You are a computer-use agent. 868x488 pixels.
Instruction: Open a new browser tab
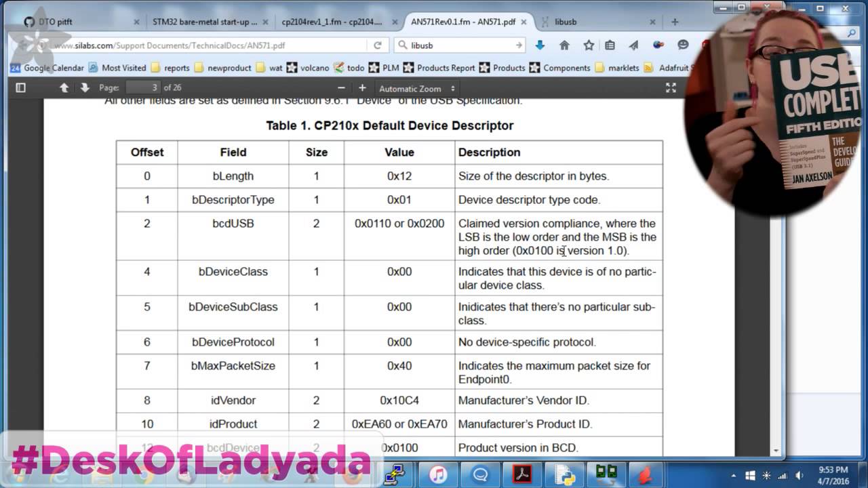click(x=675, y=22)
